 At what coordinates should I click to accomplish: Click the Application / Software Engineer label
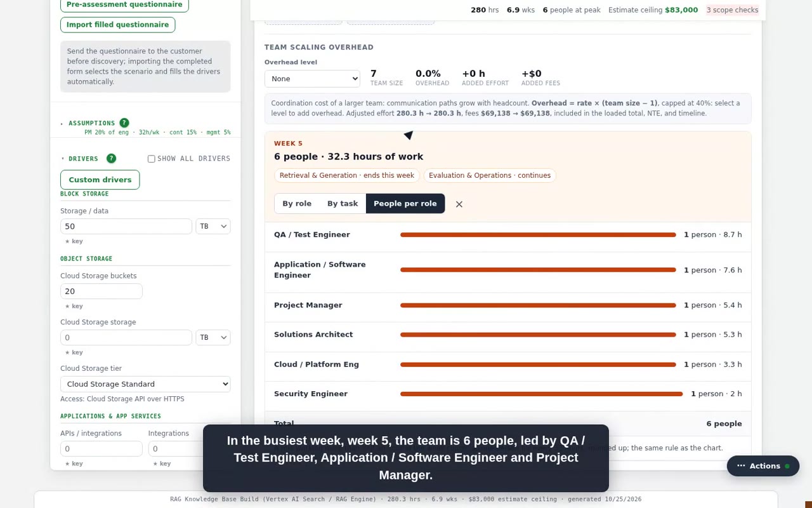tap(320, 270)
